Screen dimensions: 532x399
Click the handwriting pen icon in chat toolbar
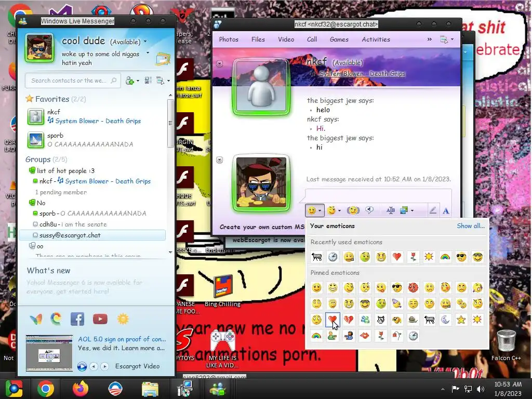(433, 211)
